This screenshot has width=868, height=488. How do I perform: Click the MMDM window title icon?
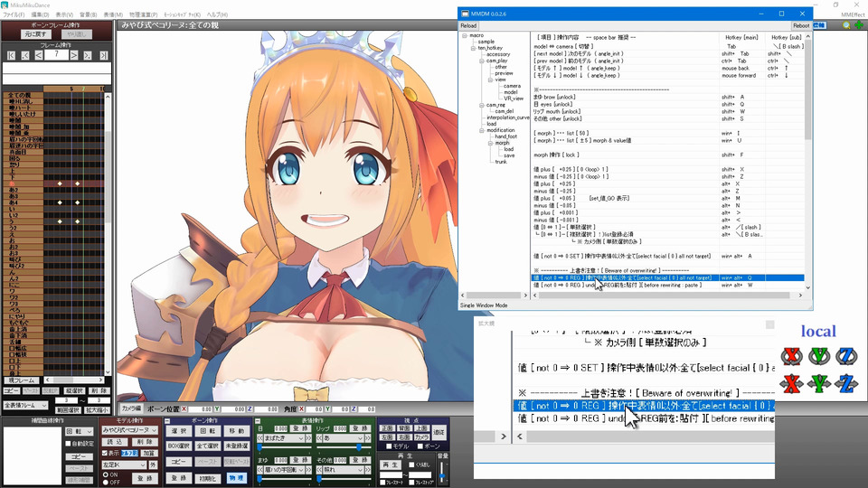pyautogui.click(x=465, y=14)
